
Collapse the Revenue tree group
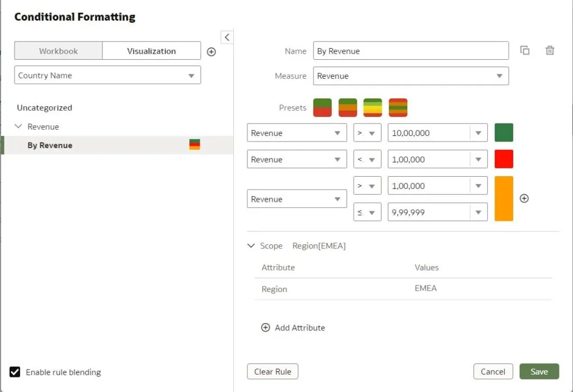click(18, 127)
